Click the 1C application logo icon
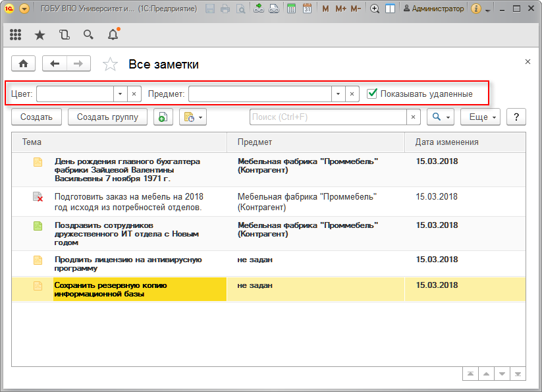This screenshot has width=542, height=392. coord(9,9)
